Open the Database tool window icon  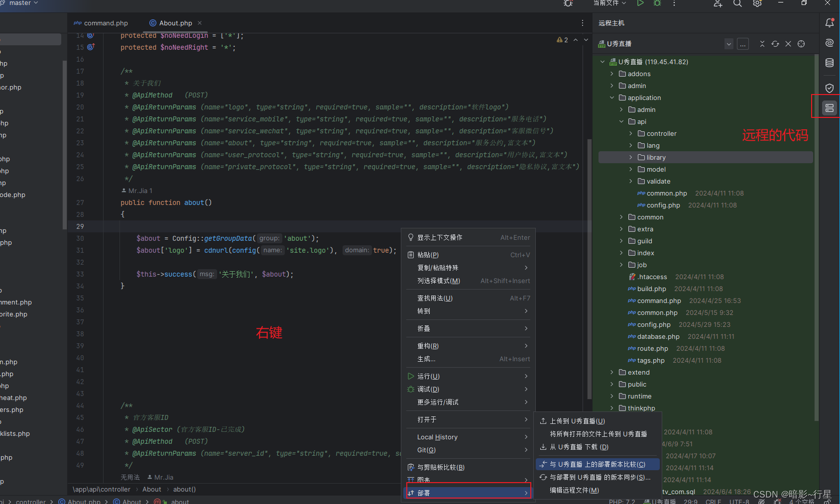[x=829, y=63]
